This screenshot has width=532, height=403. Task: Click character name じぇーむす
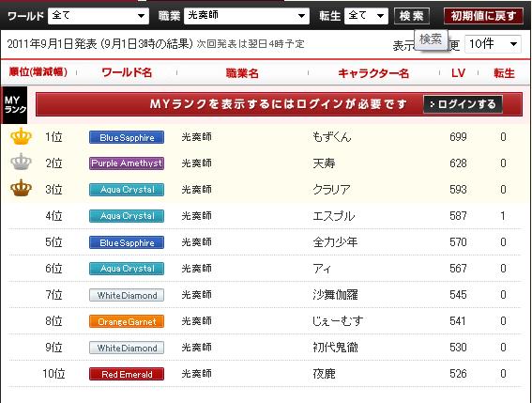[x=338, y=320]
